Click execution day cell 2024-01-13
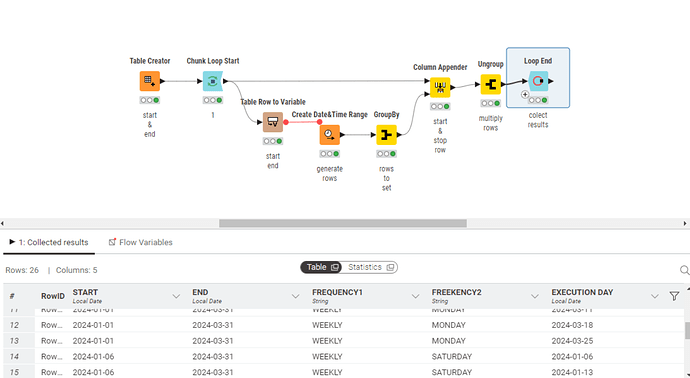This screenshot has height=378, width=690. [x=572, y=372]
